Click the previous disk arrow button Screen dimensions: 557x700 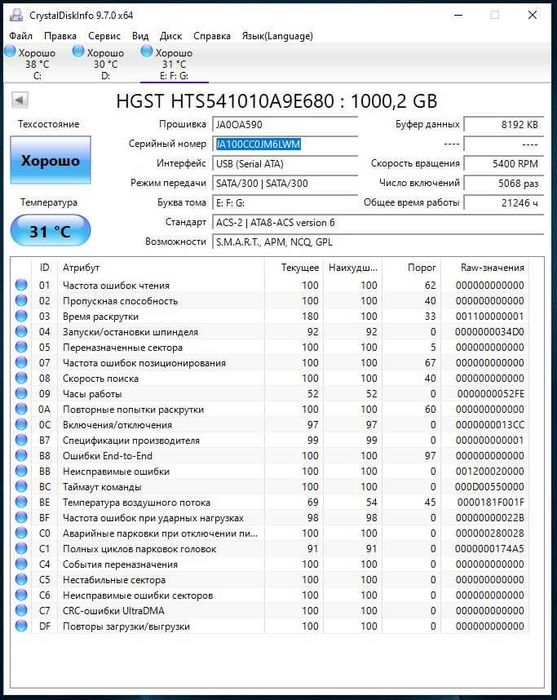click(20, 100)
